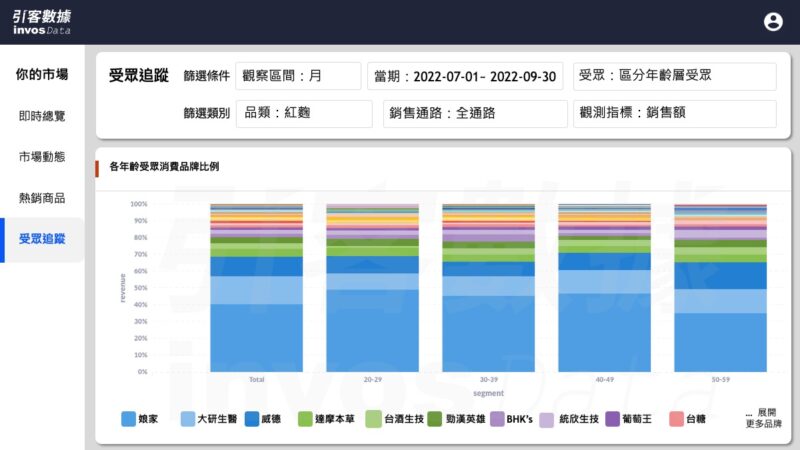This screenshot has height=450, width=800.
Task: Open the user account profile icon
Action: point(773,21)
